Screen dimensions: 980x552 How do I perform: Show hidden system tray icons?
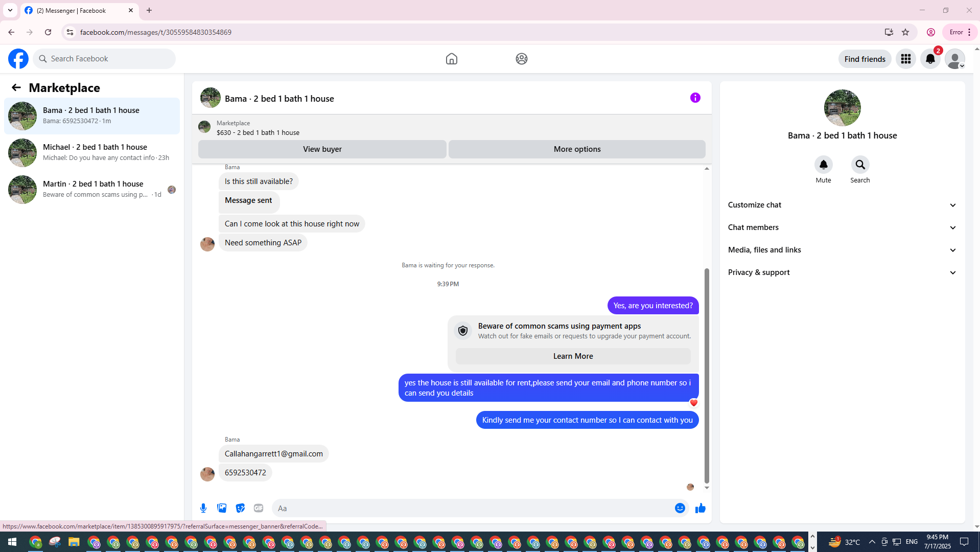click(872, 542)
